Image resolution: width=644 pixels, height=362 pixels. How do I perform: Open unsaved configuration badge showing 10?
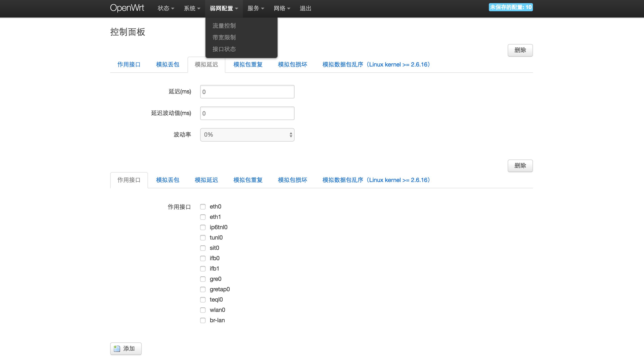[510, 7]
